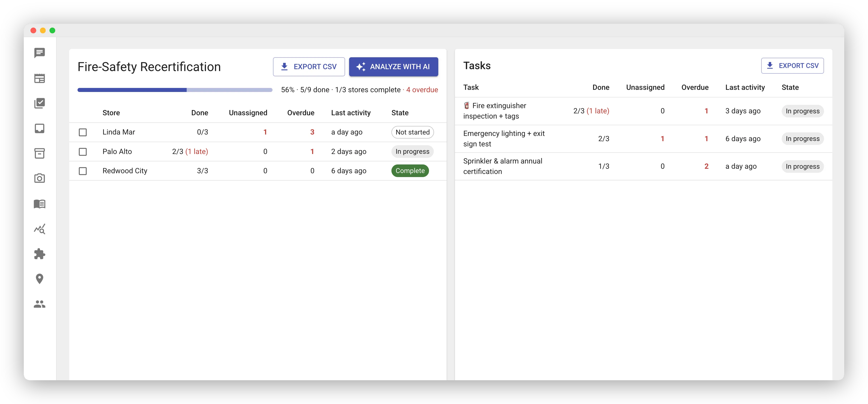Open the people team sidebar icon

click(x=39, y=304)
